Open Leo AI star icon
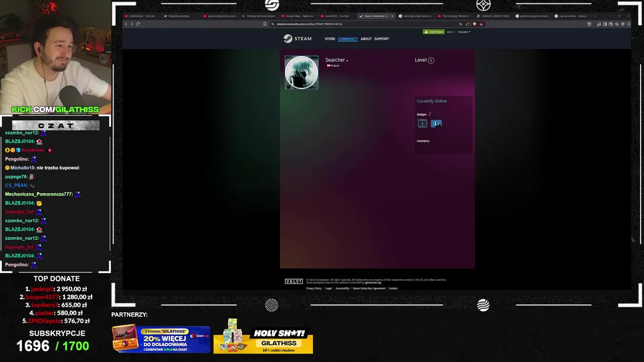The width and height of the screenshot is (644, 362). pos(617,24)
